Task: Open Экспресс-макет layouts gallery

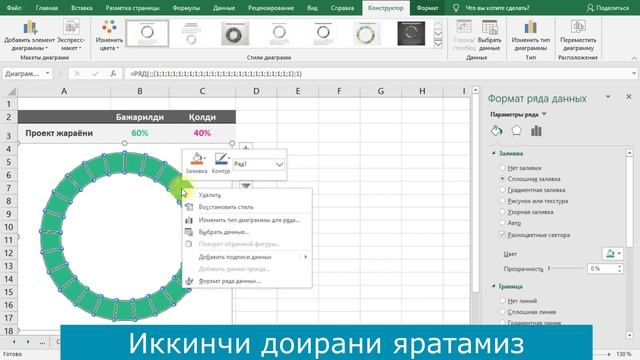Action: [x=71, y=35]
